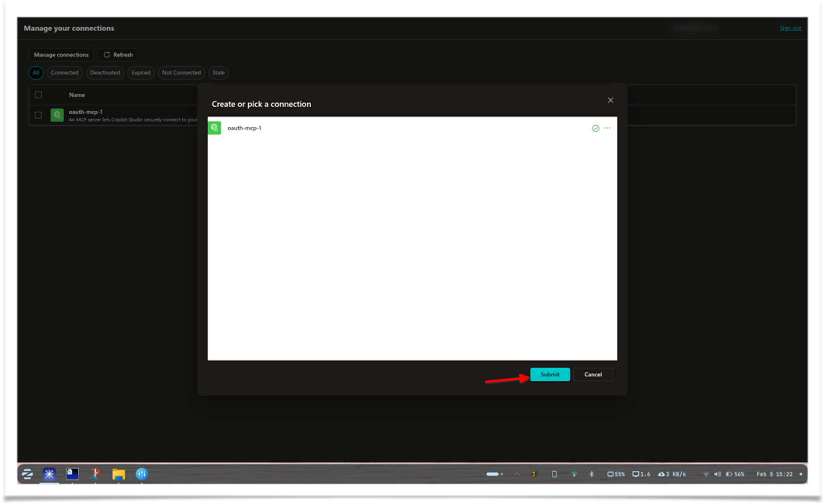Click the Refresh icon next to Manage connections
Screen dimensions: 825x504
[x=107, y=55]
